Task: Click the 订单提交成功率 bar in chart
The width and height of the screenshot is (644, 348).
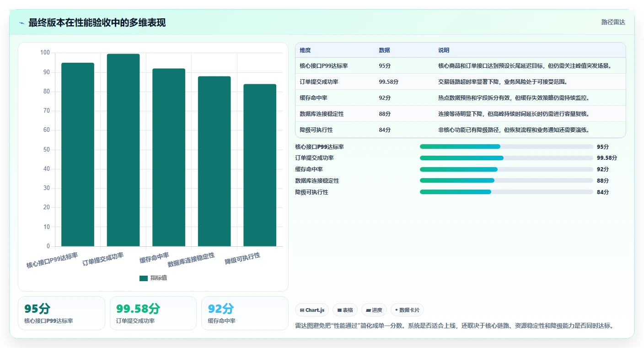Action: [123, 150]
